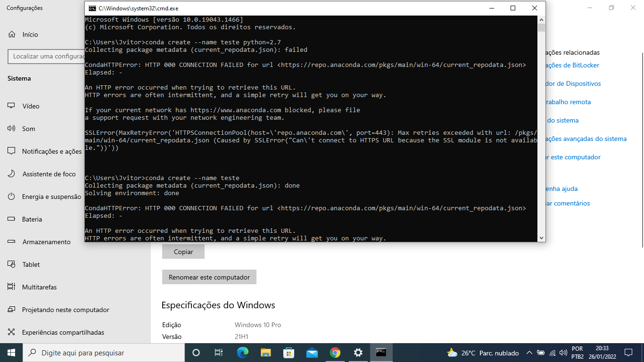
Task: Click the 'do sistema' protection link
Action: pos(562,120)
